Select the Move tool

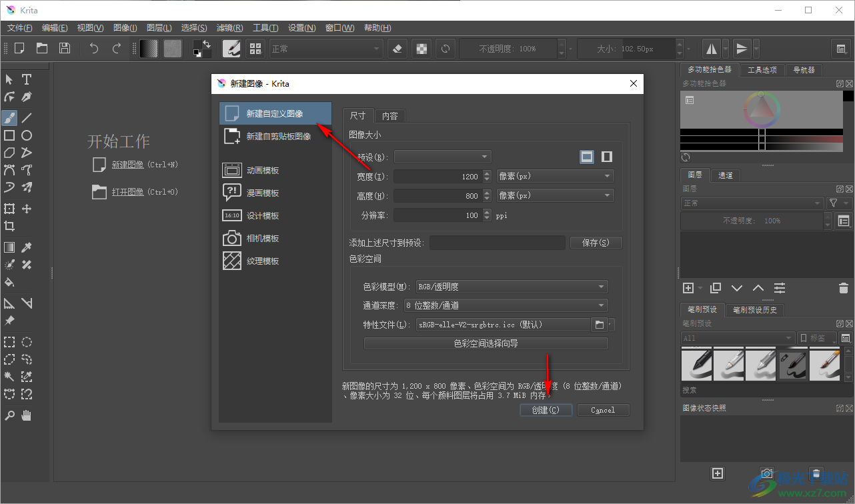(x=27, y=209)
